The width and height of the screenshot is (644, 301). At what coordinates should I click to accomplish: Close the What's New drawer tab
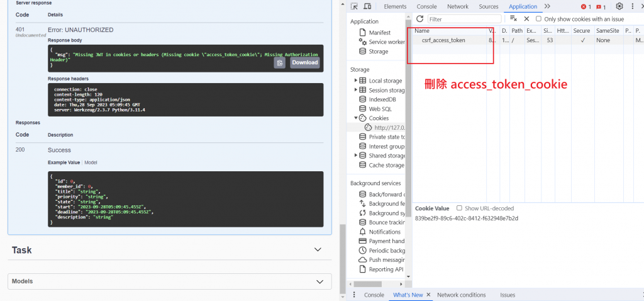point(428,295)
